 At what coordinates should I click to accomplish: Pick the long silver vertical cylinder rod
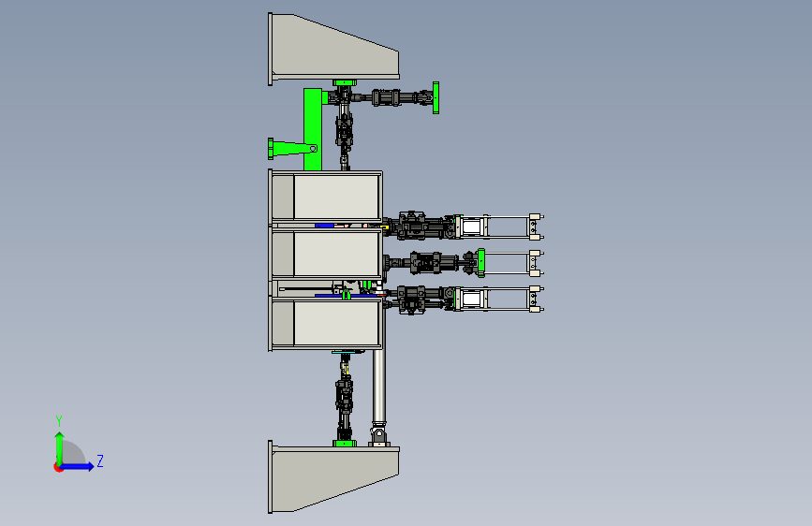pyautogui.click(x=379, y=386)
